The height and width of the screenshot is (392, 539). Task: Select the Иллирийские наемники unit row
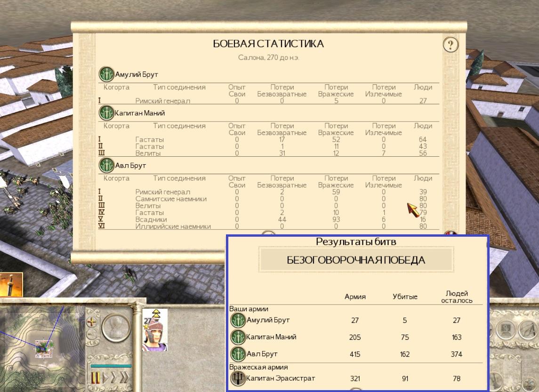click(268, 226)
